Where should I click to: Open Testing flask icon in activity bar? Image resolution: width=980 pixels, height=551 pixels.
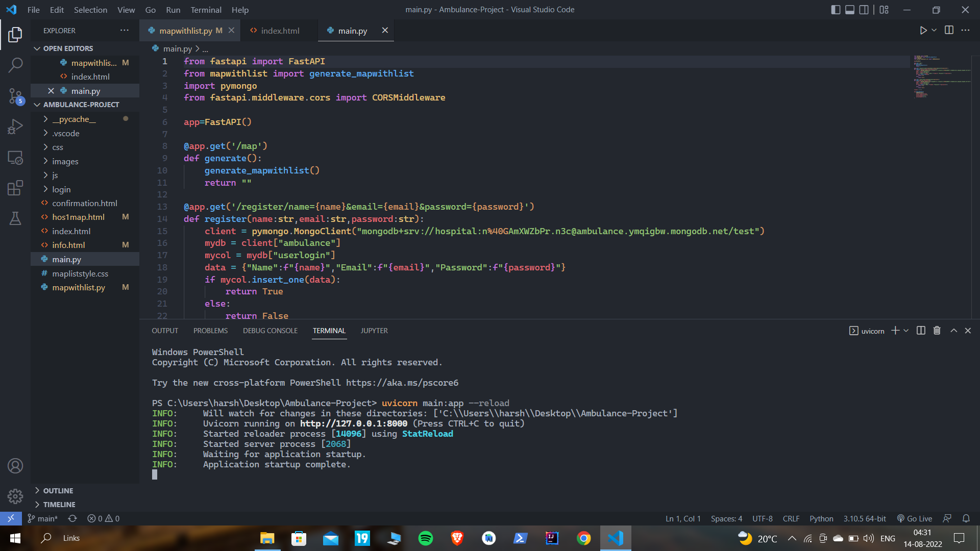(15, 218)
